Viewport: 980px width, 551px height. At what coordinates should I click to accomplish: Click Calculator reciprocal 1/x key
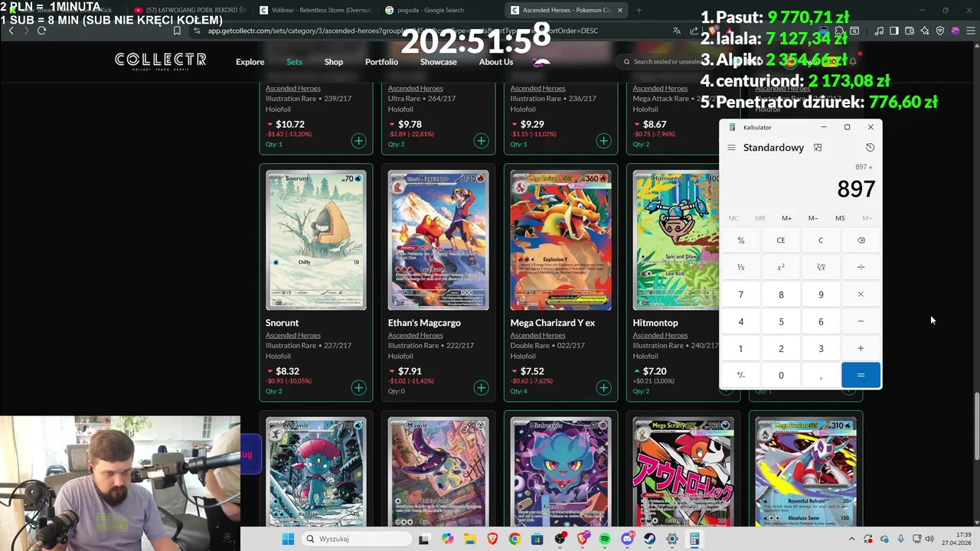tap(740, 267)
